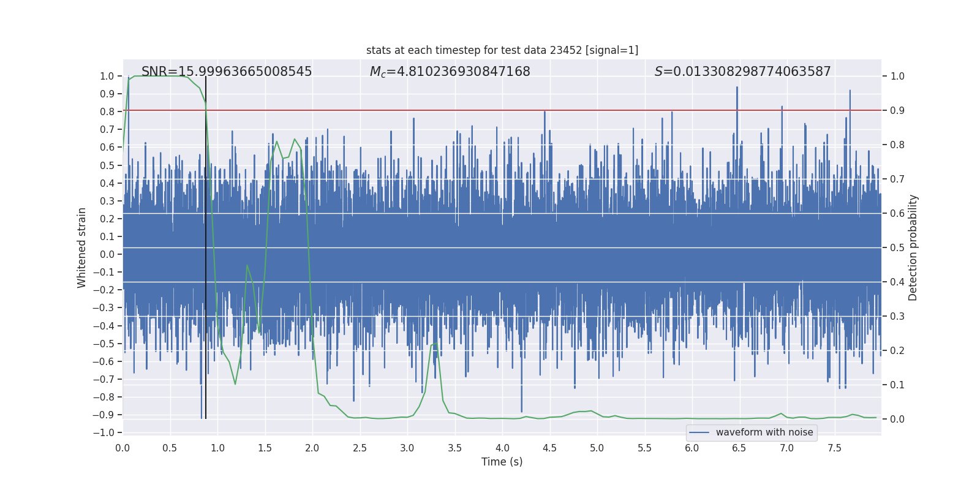This screenshot has width=980, height=490.
Task: Click the −0.2 tick on the Whitened strain axis
Action: tap(104, 290)
